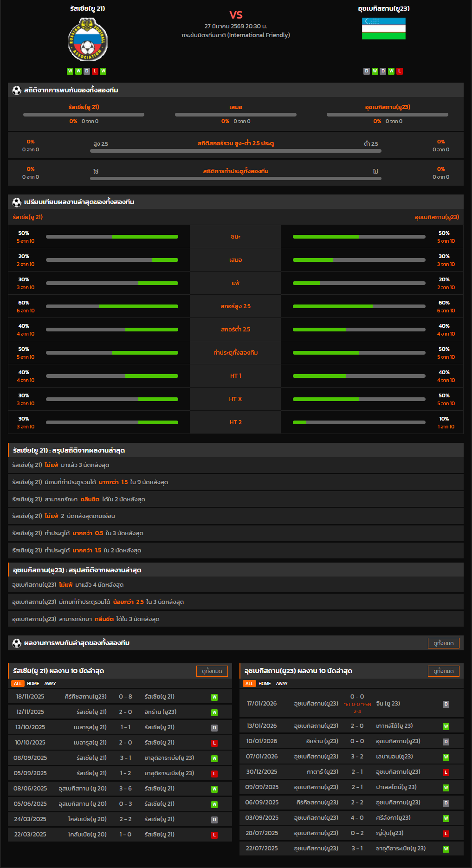Click soccer ball icon beside head-to-head statistics header
Image resolution: width=472 pixels, height=868 pixels.
pyautogui.click(x=17, y=91)
